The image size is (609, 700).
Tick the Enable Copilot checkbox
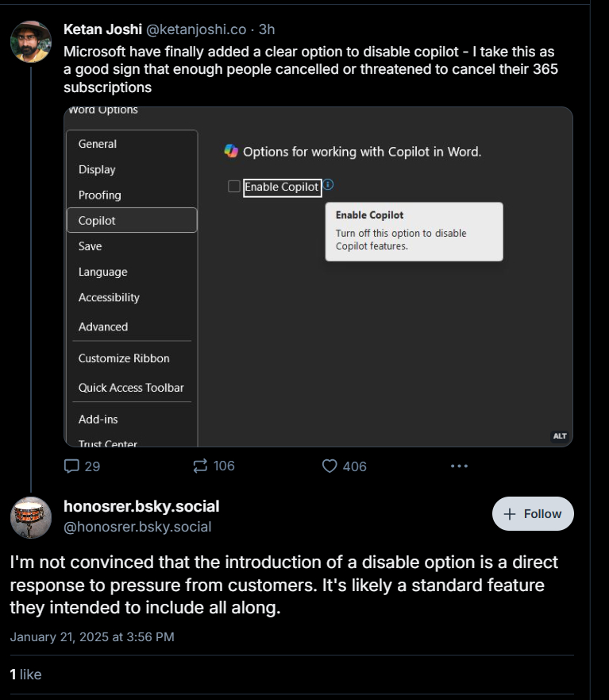point(234,186)
